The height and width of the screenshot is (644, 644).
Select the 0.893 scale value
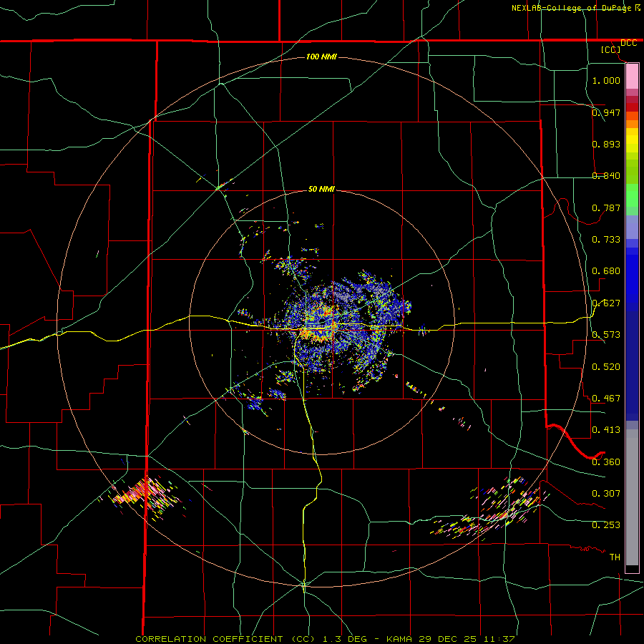(606, 144)
